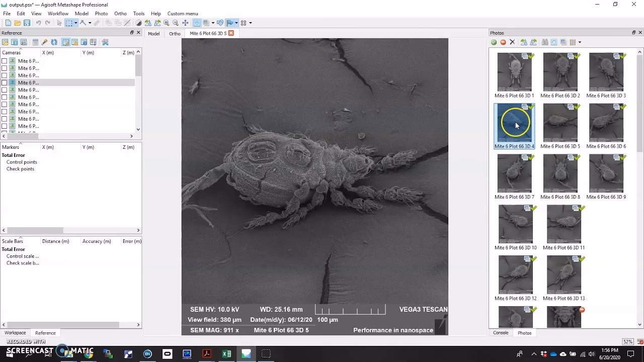Click red Disable Cameras icon in Photos pane
Image resolution: width=644 pixels, height=362 pixels.
(503, 42)
